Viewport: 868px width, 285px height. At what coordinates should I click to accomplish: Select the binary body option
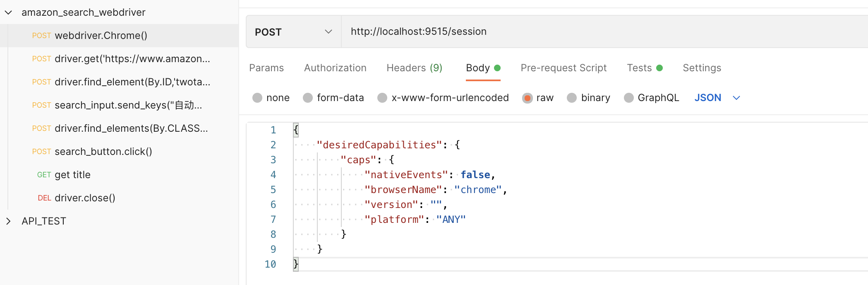[572, 98]
